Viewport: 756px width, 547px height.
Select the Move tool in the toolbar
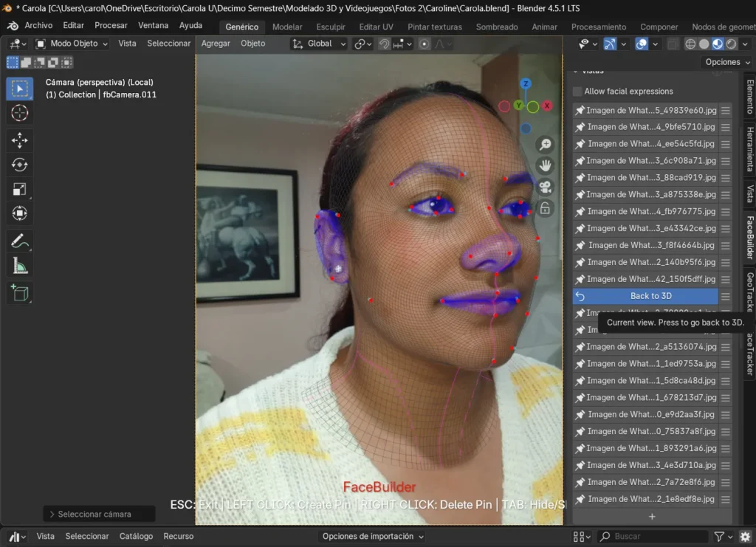[x=20, y=140]
